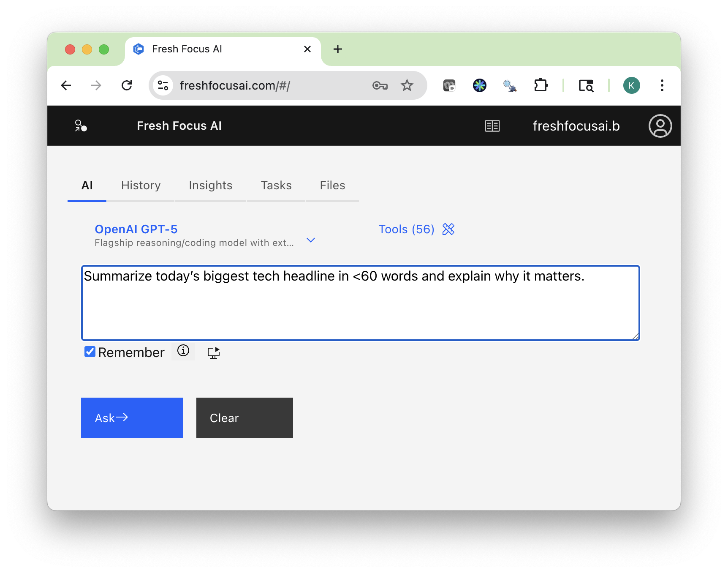Click the browser search-in-page toolbar icon
The height and width of the screenshot is (573, 728).
(x=586, y=85)
